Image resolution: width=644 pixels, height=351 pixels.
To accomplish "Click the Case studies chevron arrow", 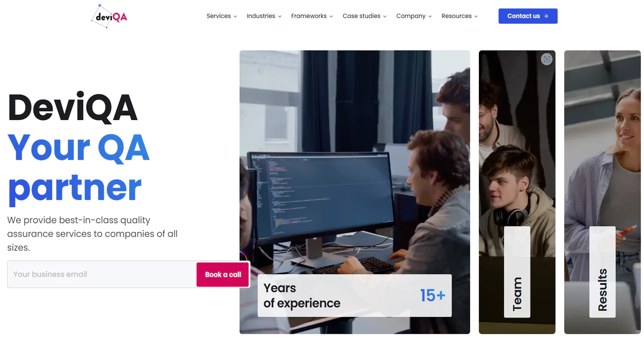I will [x=385, y=17].
